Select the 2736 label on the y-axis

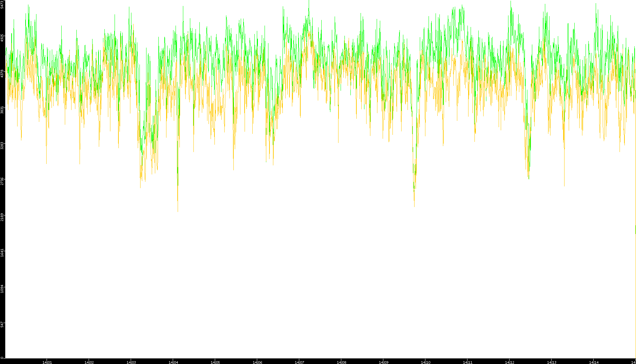[x=2, y=181]
